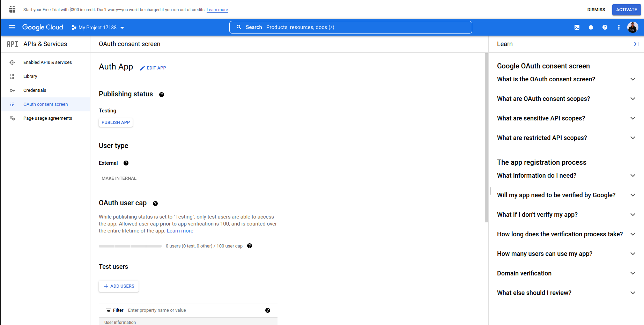Click the Credentials key icon
This screenshot has width=644, height=325.
coord(12,90)
